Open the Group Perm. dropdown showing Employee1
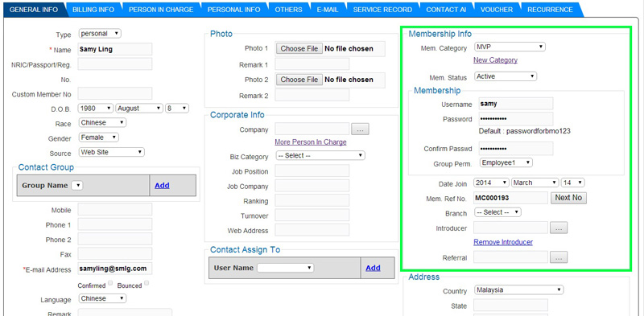Viewport: 644px width, 316px height. (x=506, y=163)
